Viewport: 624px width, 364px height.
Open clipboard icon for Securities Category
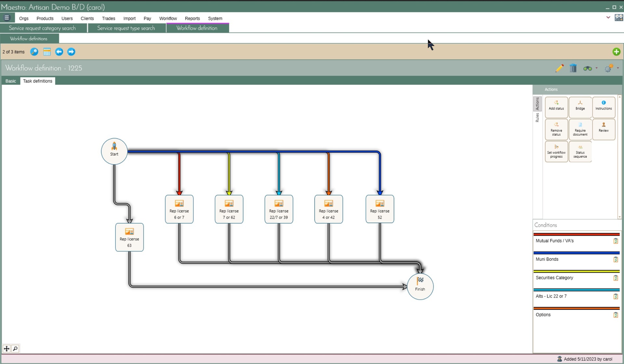(x=615, y=278)
